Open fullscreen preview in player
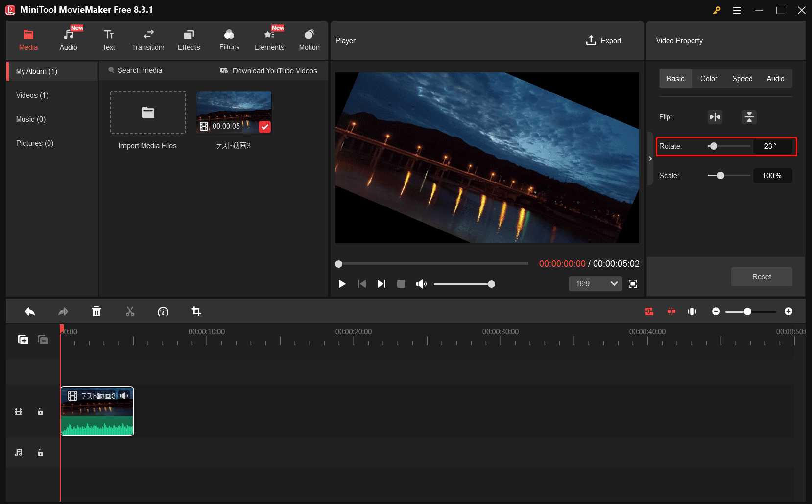This screenshot has width=812, height=504. [x=633, y=284]
